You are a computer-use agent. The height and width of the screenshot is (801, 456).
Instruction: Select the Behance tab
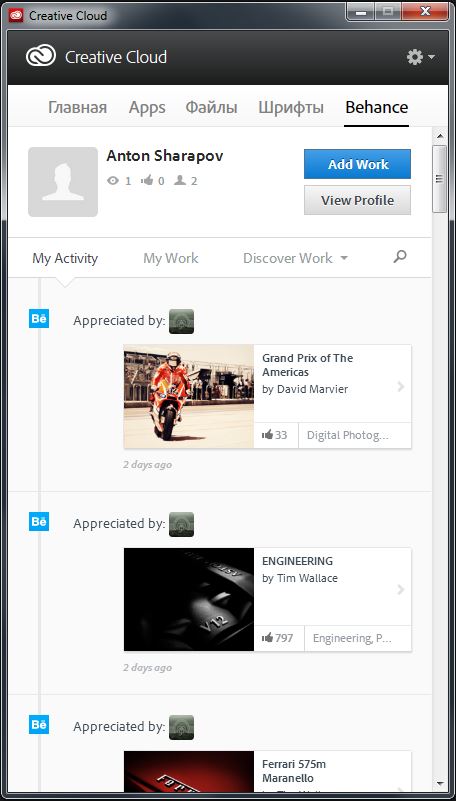(377, 107)
